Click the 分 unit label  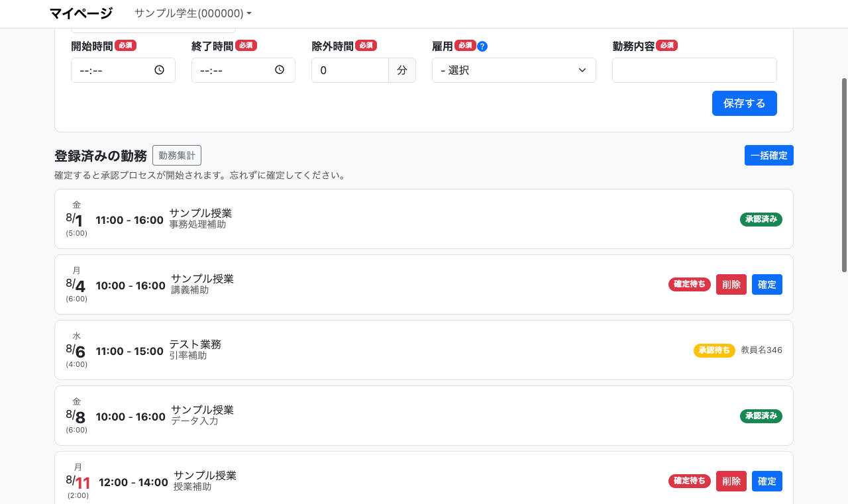point(402,70)
